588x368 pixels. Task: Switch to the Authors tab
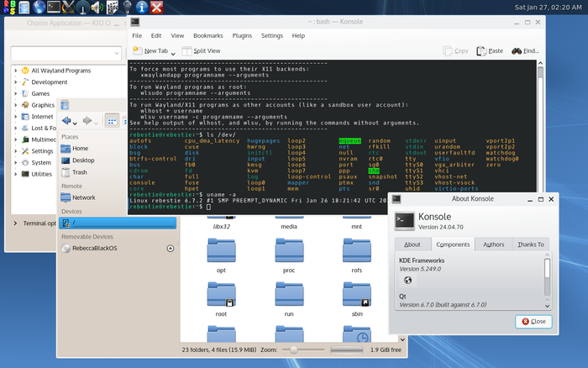[x=494, y=244]
